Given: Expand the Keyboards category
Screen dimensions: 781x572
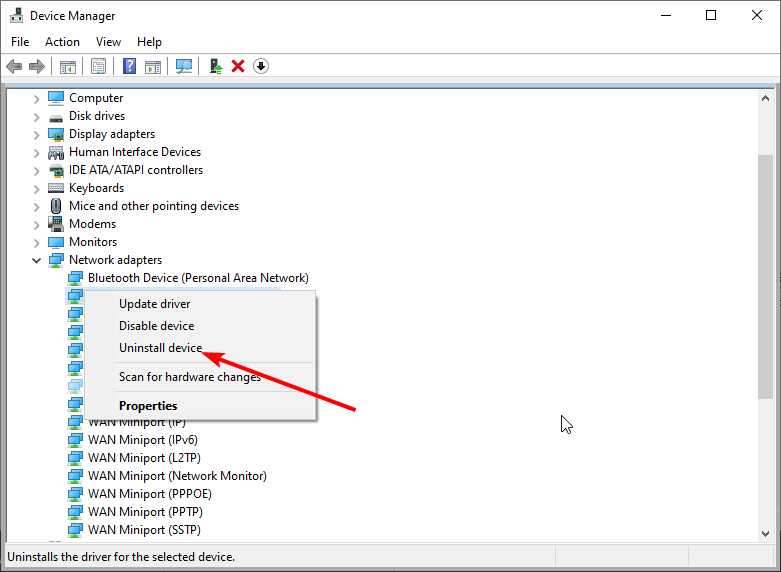Looking at the screenshot, I should 36,188.
